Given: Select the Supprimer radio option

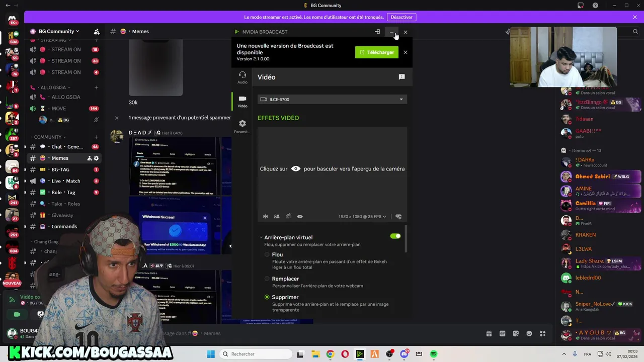Looking at the screenshot, I should pos(267,297).
